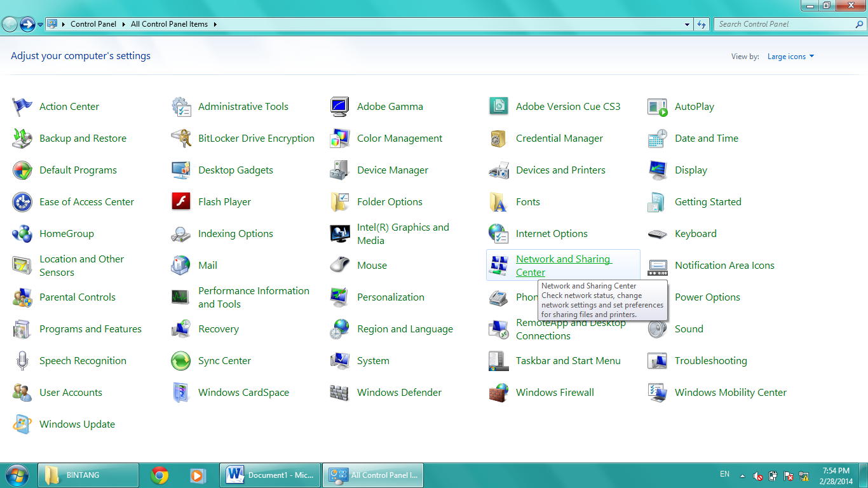
Task: Click the AutoPlay icon
Action: [658, 107]
